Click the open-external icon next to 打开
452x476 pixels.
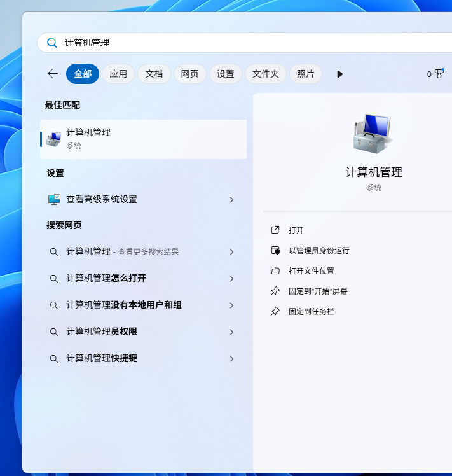[x=275, y=230]
